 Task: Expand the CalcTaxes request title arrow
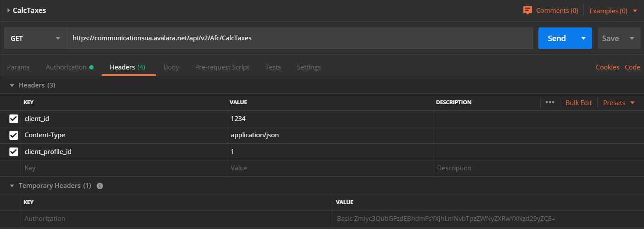[x=9, y=10]
